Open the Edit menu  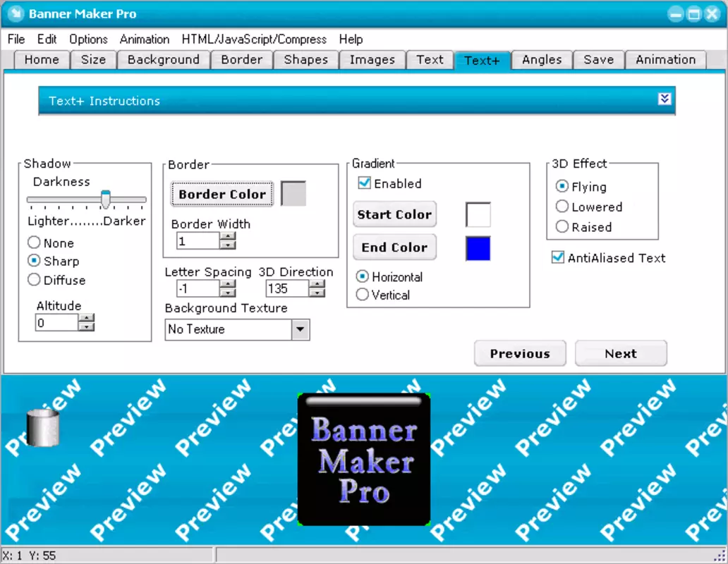47,39
